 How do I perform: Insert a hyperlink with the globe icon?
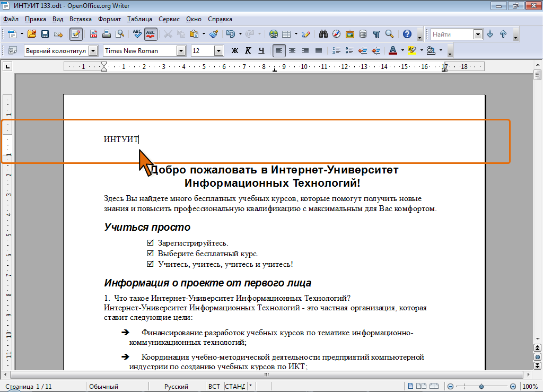click(274, 34)
